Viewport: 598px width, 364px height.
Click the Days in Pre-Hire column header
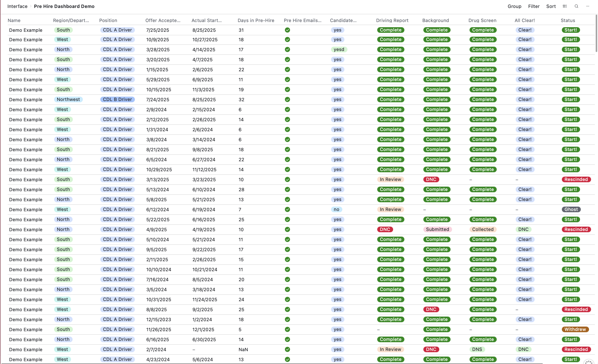click(256, 20)
